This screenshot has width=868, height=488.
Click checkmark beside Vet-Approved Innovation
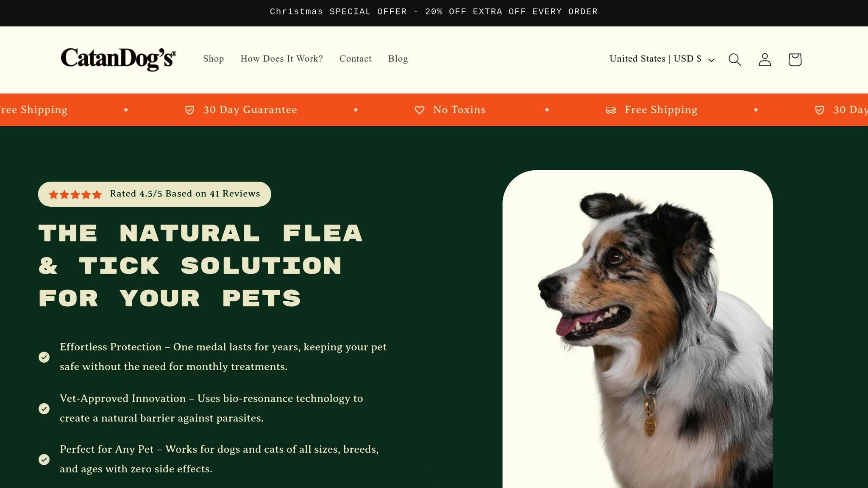[x=44, y=408]
